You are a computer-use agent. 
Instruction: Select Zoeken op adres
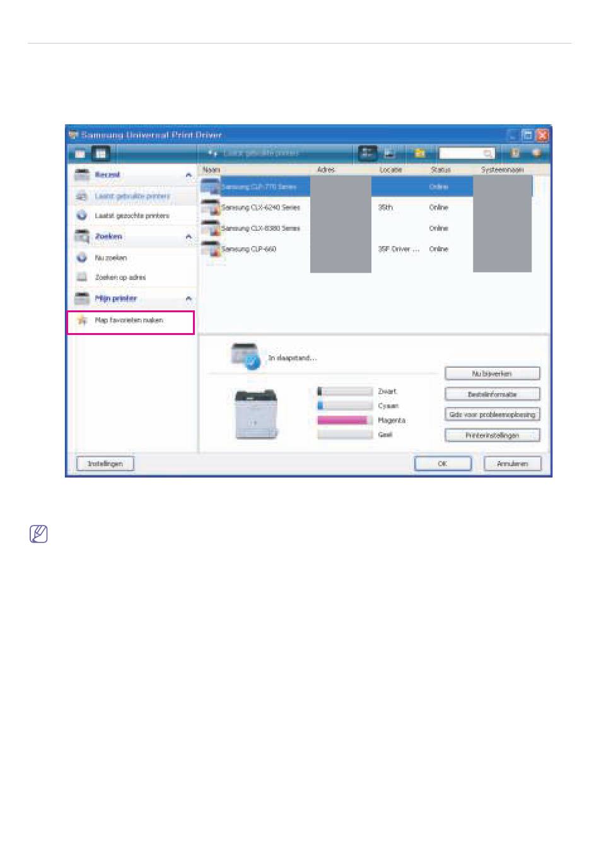pyautogui.click(x=120, y=278)
